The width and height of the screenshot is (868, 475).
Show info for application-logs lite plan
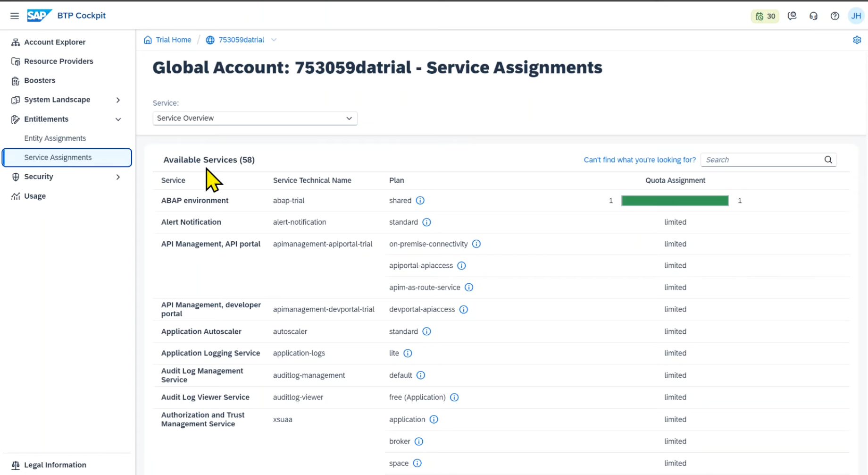click(408, 353)
